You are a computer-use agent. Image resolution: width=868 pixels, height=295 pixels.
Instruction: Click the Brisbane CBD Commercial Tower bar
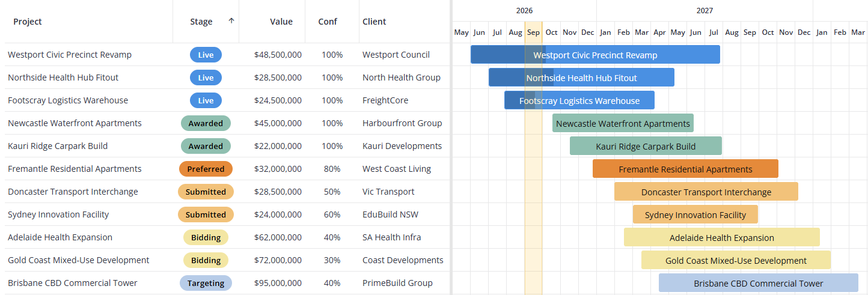(759, 283)
